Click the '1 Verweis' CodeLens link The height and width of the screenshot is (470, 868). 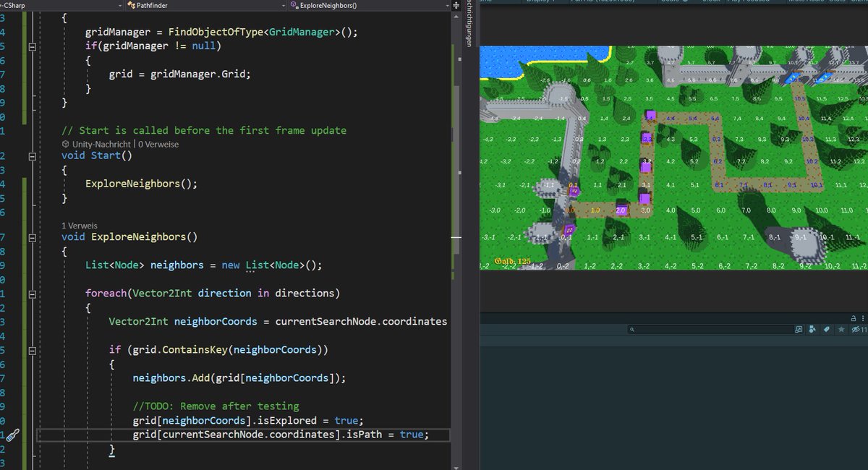(x=80, y=226)
